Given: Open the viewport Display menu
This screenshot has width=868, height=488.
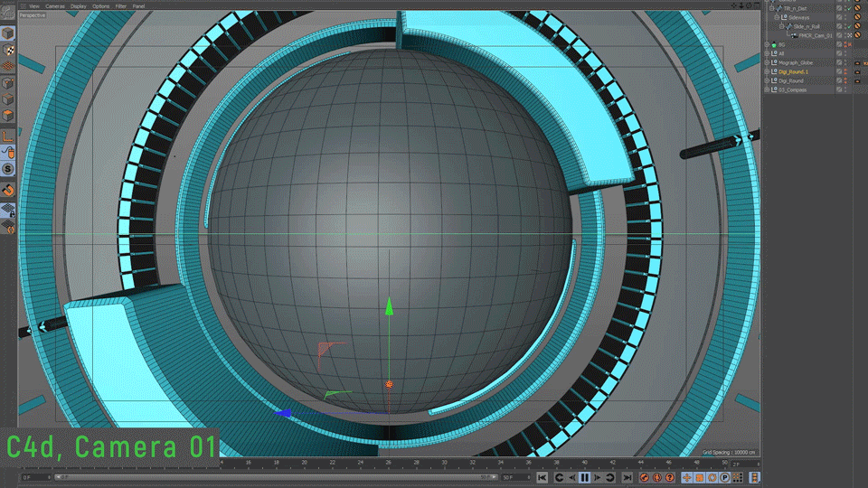Looking at the screenshot, I should click(78, 6).
